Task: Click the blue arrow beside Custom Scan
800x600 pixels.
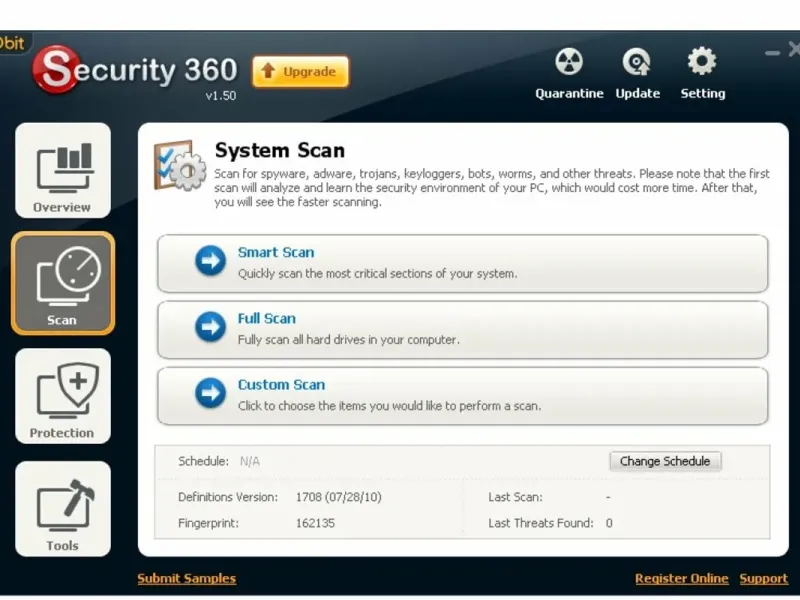Action: pyautogui.click(x=210, y=393)
